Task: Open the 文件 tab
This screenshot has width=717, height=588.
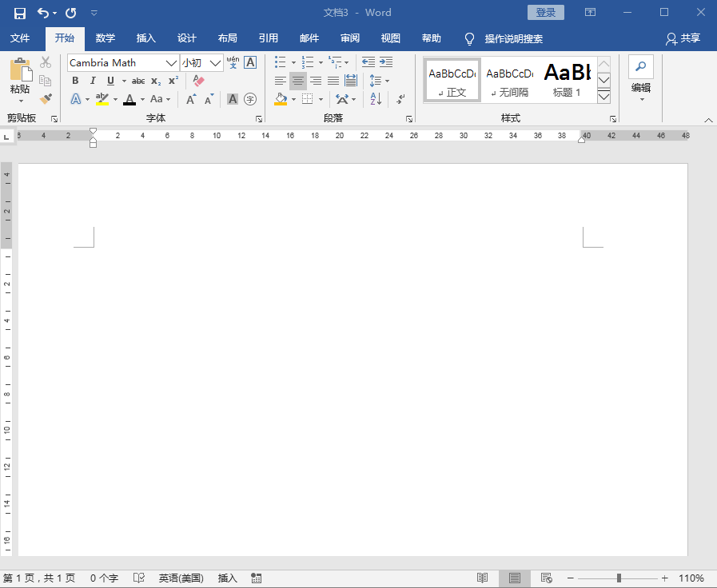Action: [x=20, y=38]
